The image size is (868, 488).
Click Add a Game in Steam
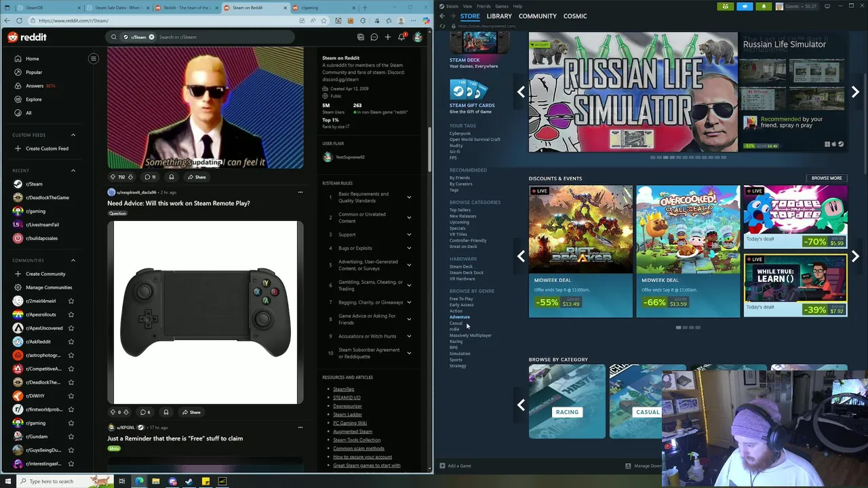click(455, 466)
